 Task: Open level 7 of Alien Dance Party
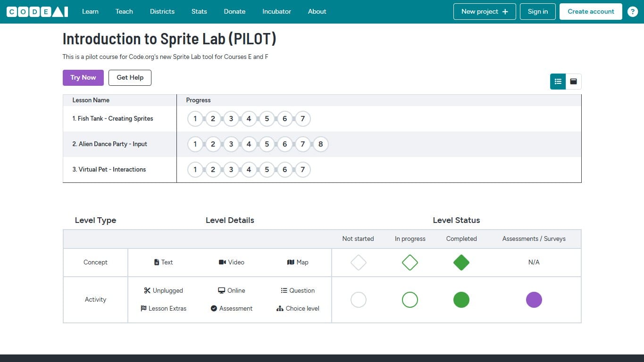303,144
